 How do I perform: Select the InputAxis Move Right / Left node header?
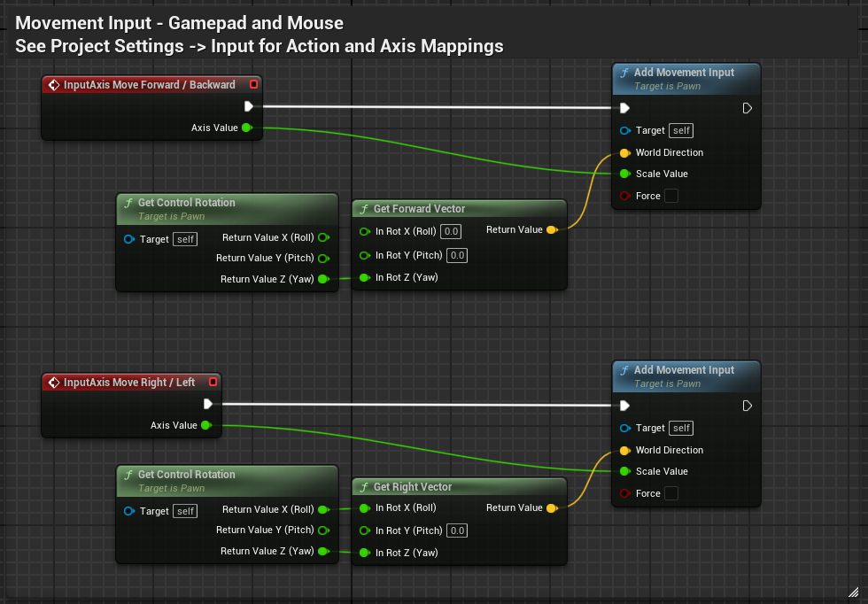pos(129,383)
